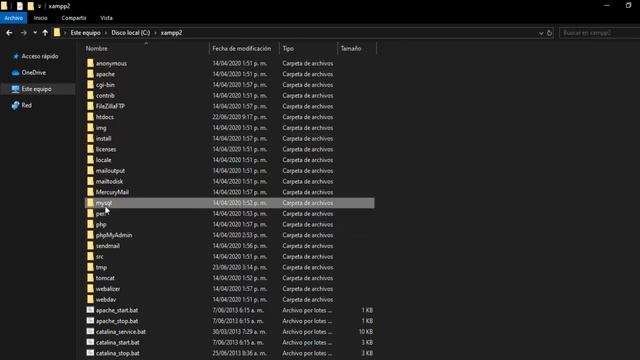Click the New folder icon in title bar
The height and width of the screenshot is (360, 640).
pyautogui.click(x=31, y=6)
